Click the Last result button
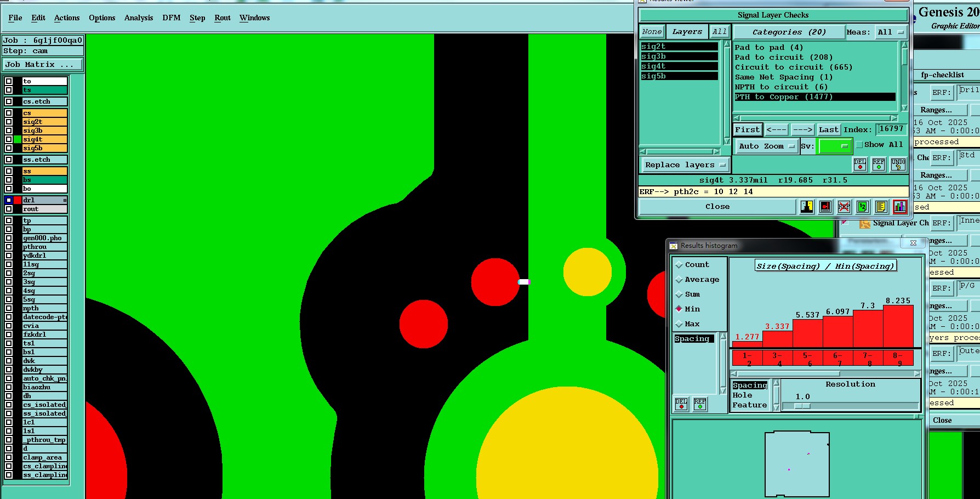 click(x=829, y=130)
